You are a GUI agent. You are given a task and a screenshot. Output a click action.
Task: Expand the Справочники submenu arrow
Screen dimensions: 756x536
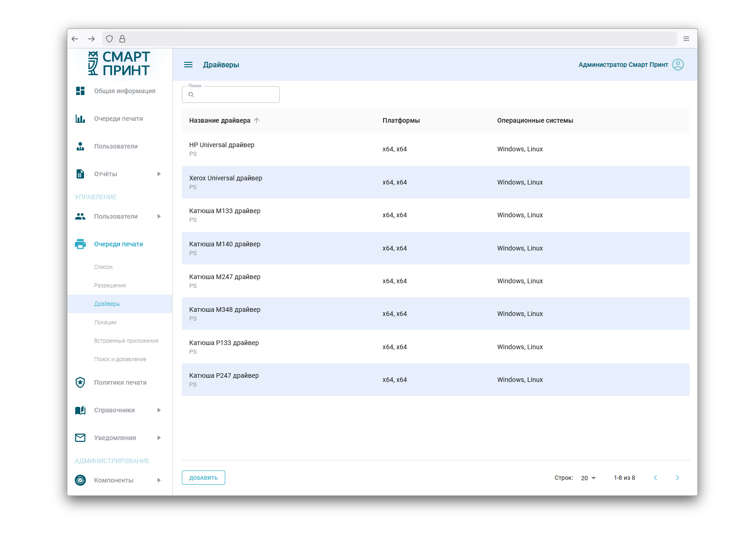point(159,410)
